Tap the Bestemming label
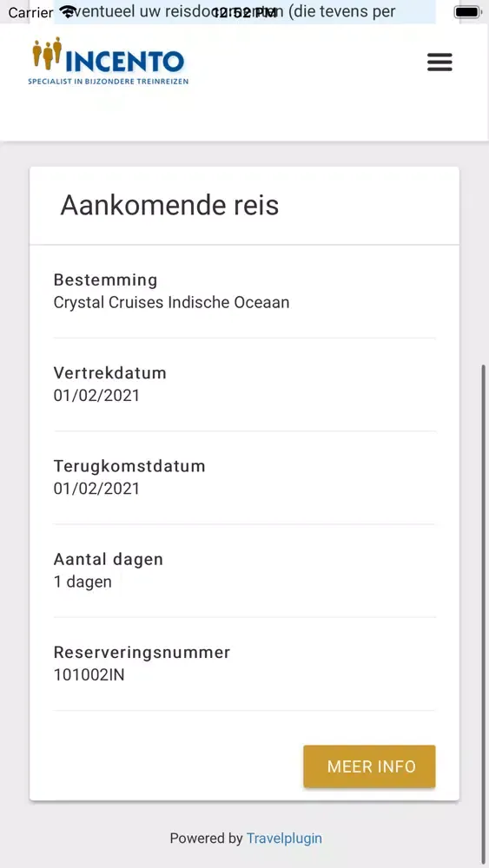 click(x=105, y=280)
